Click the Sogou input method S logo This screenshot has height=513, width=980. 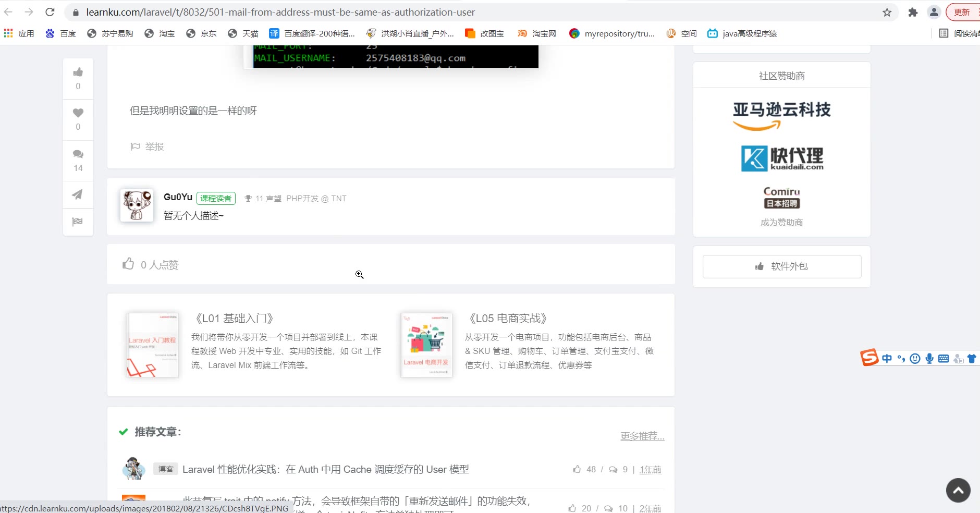[x=869, y=358]
